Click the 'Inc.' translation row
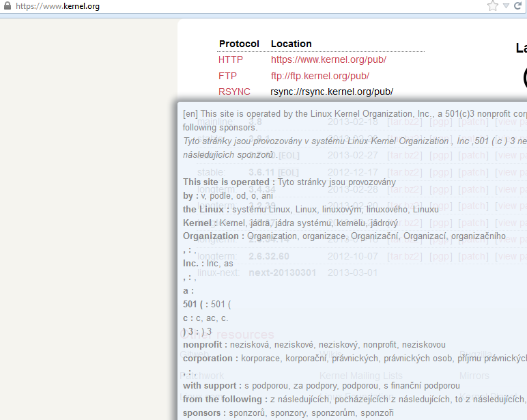This screenshot has width=527, height=420. click(x=208, y=264)
